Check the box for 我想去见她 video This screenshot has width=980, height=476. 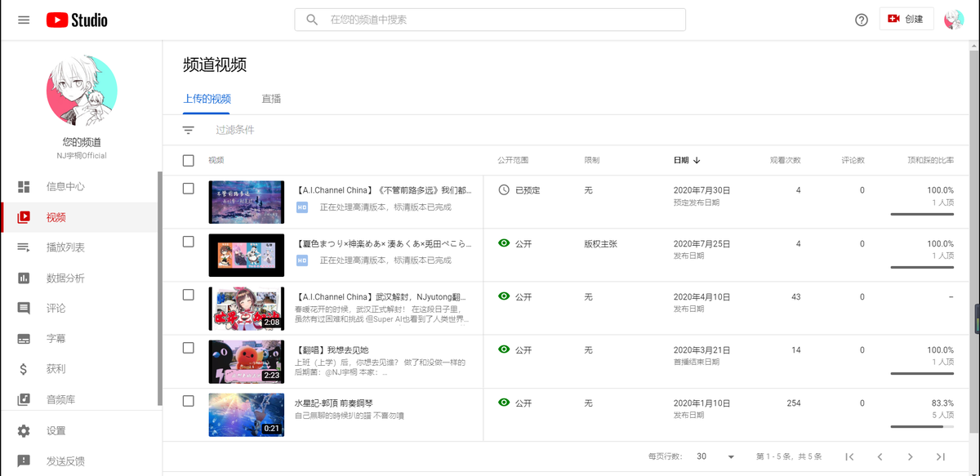[189, 348]
